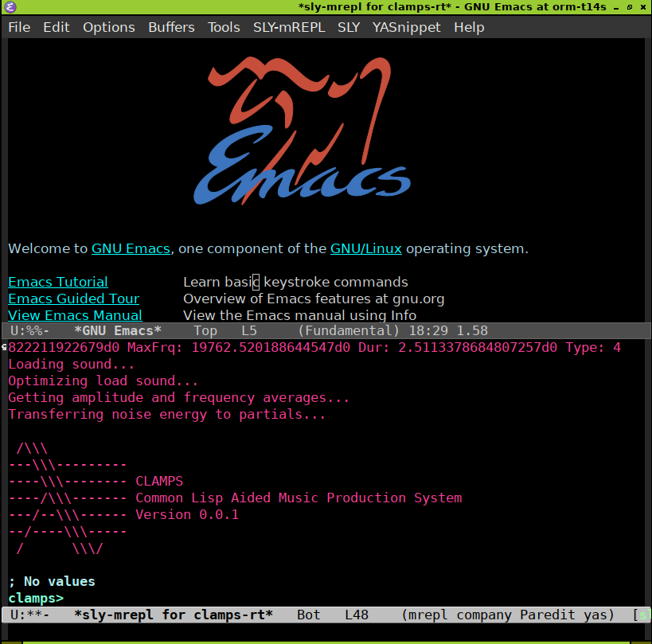The height and width of the screenshot is (644, 652).
Task: Open the YASnippet menu
Action: 406,27
